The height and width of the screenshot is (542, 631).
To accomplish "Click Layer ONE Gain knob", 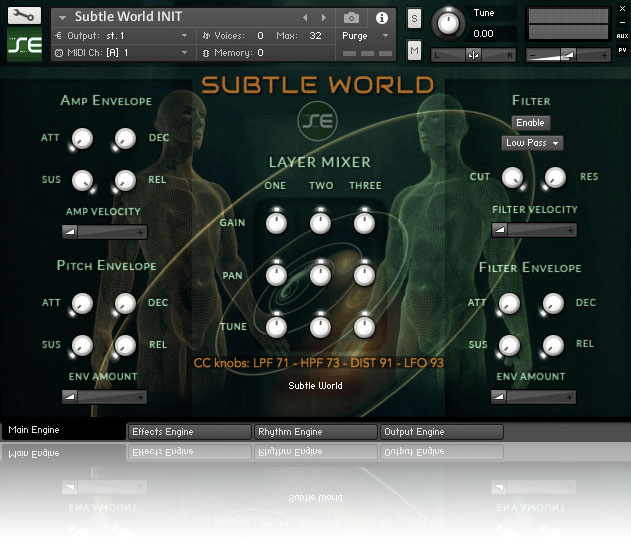I will click(x=276, y=221).
